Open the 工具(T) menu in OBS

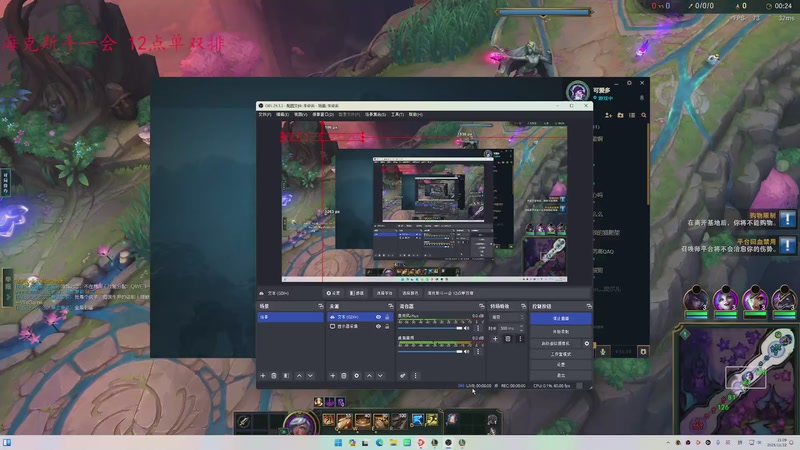tap(397, 114)
